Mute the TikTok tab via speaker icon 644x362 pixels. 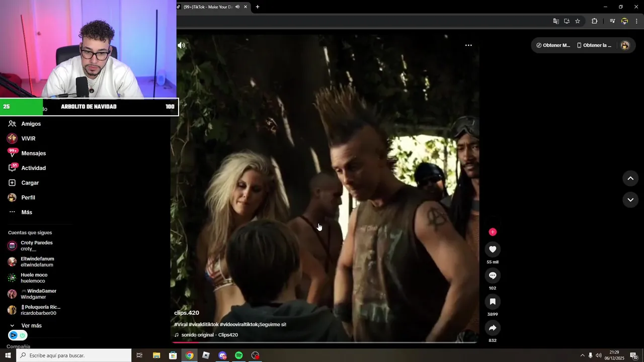(x=237, y=7)
